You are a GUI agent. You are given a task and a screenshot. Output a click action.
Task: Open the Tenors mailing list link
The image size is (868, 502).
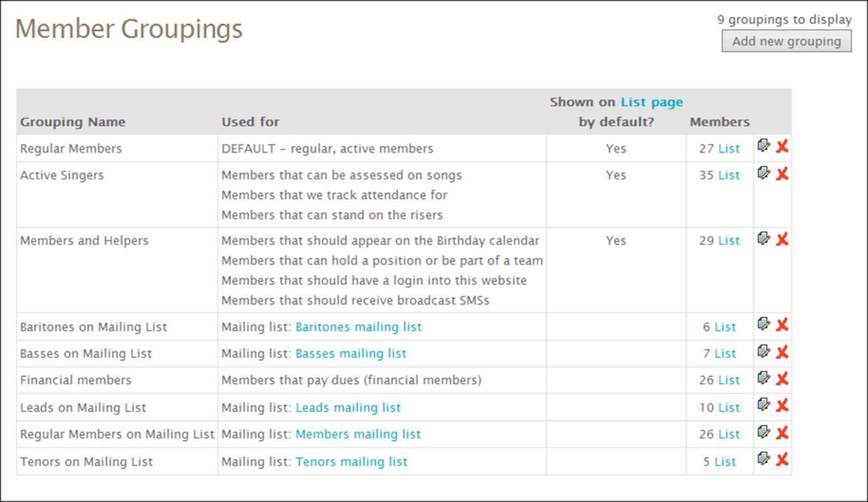(351, 461)
